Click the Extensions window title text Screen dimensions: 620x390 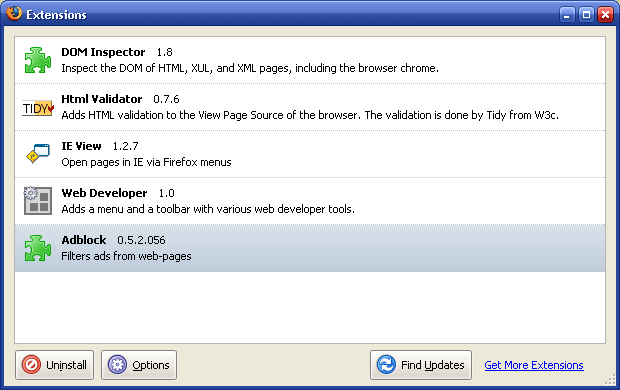[56, 15]
